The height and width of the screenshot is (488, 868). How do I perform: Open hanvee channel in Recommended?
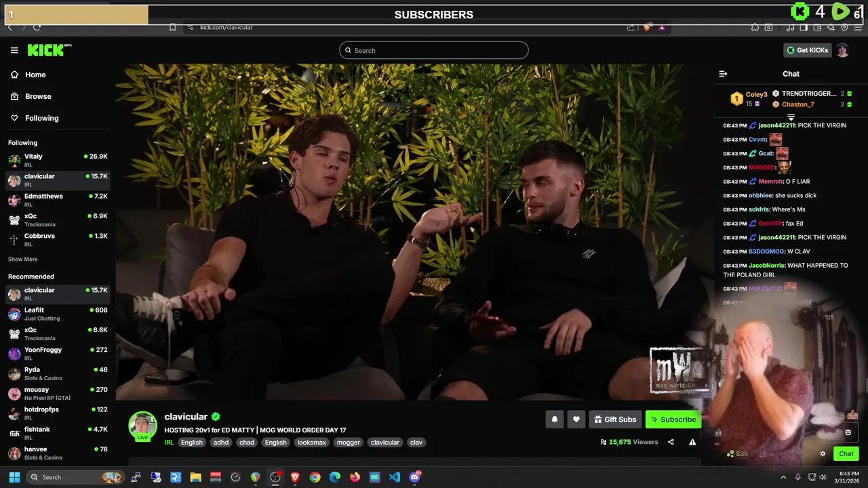tap(58, 453)
